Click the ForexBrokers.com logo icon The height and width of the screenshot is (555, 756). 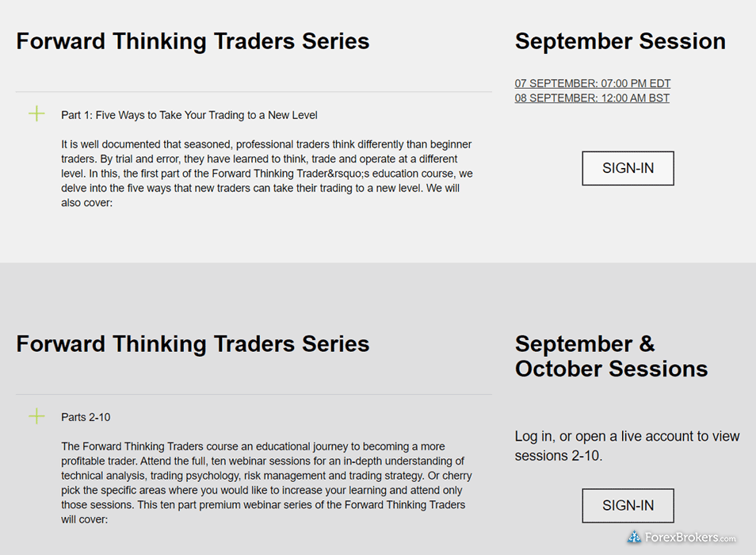(634, 538)
